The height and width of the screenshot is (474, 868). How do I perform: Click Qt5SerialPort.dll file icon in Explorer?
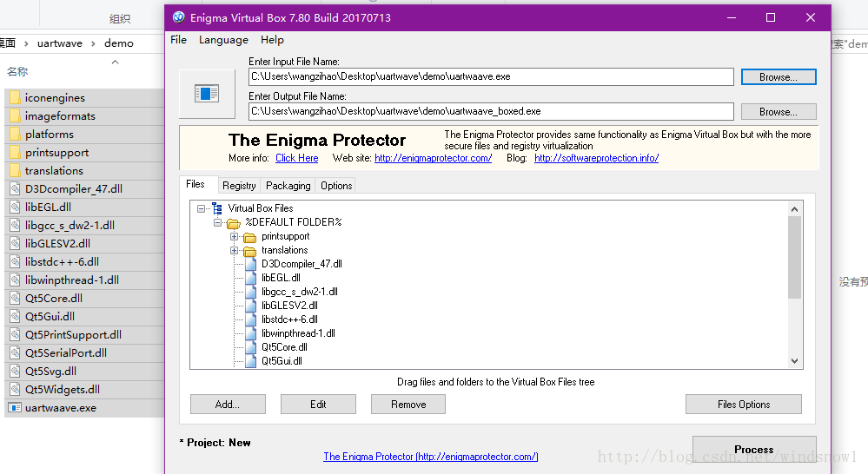tap(15, 352)
